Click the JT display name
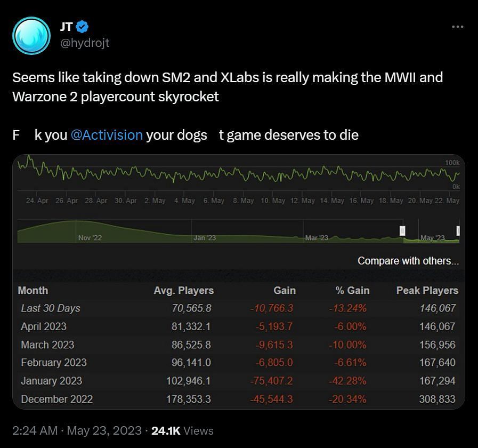Viewport: 478px width, 448px height. [x=66, y=27]
